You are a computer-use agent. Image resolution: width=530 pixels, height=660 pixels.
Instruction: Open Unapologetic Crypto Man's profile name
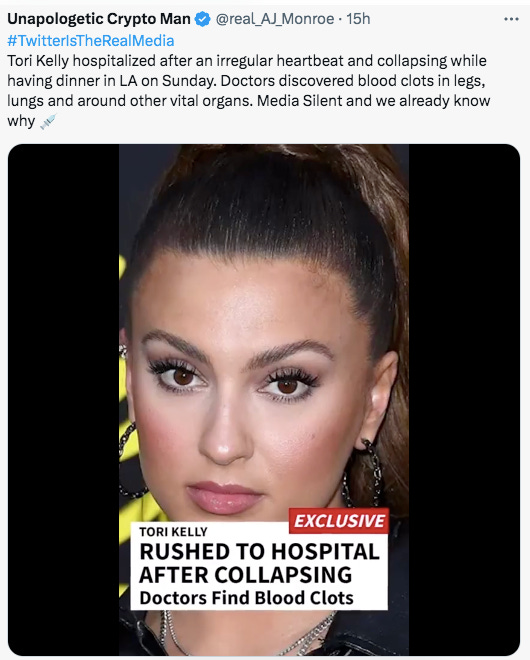99,19
